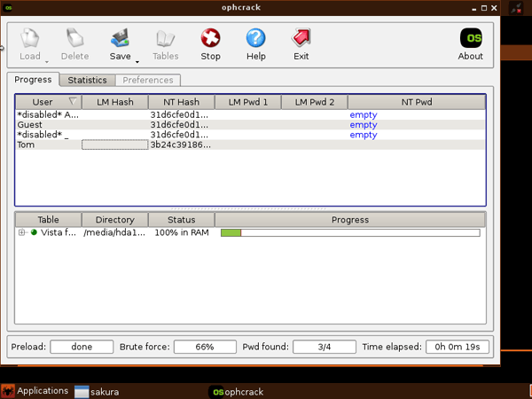
Task: Switch to the Statistics tab
Action: 87,80
